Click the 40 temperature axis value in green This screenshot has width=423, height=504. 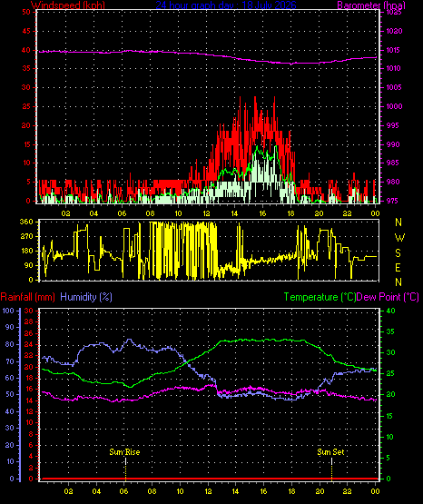point(390,311)
